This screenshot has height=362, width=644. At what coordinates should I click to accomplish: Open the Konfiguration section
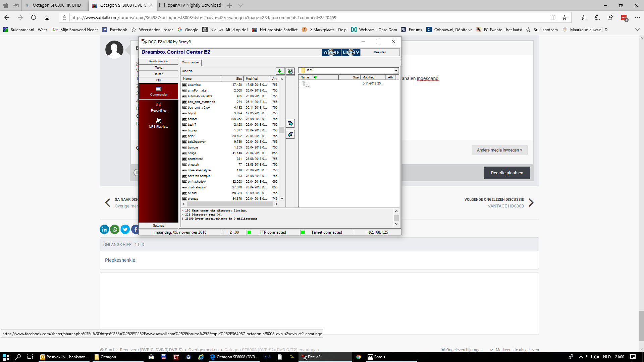[x=158, y=61]
